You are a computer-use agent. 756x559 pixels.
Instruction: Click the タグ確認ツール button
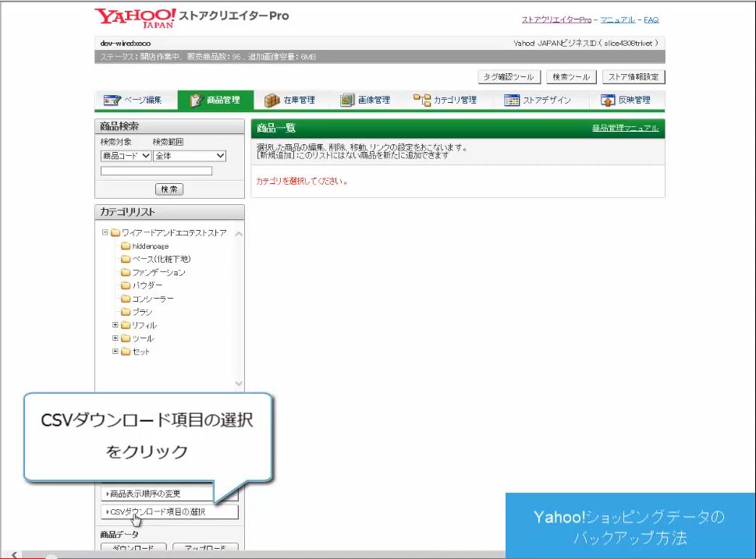tap(509, 77)
